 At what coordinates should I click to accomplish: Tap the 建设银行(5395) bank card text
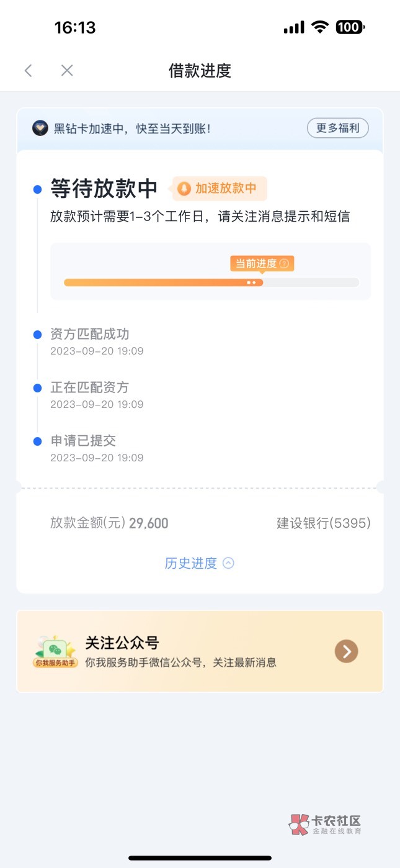323,523
